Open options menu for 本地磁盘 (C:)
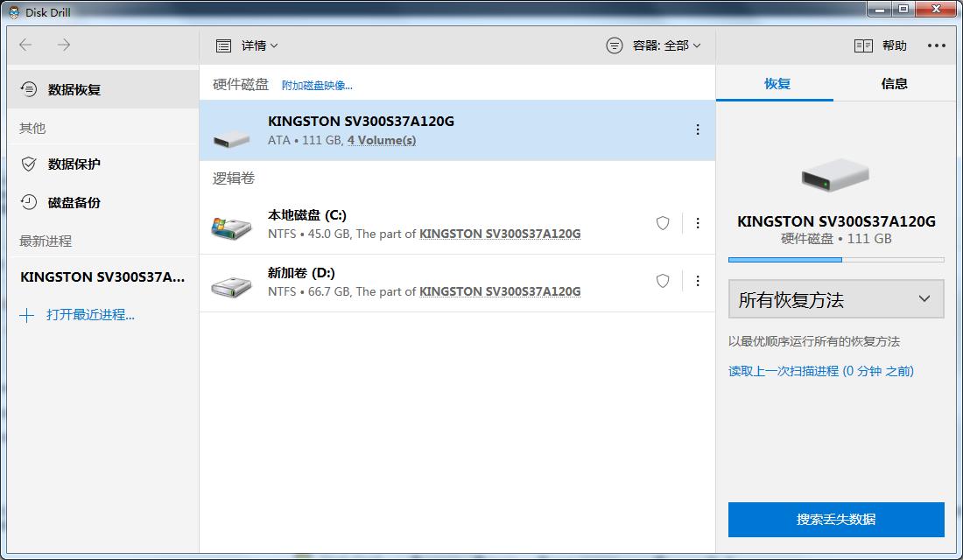This screenshot has height=560, width=963. click(x=697, y=223)
